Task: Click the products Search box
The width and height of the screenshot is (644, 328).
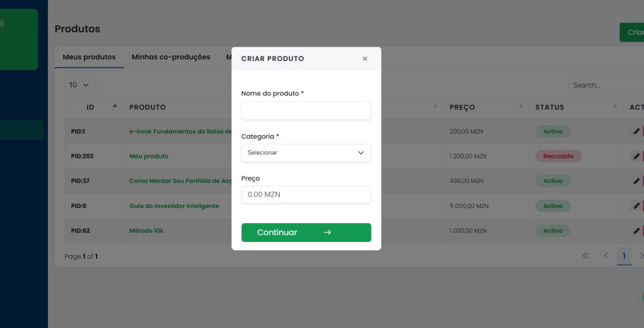Action: tap(606, 85)
